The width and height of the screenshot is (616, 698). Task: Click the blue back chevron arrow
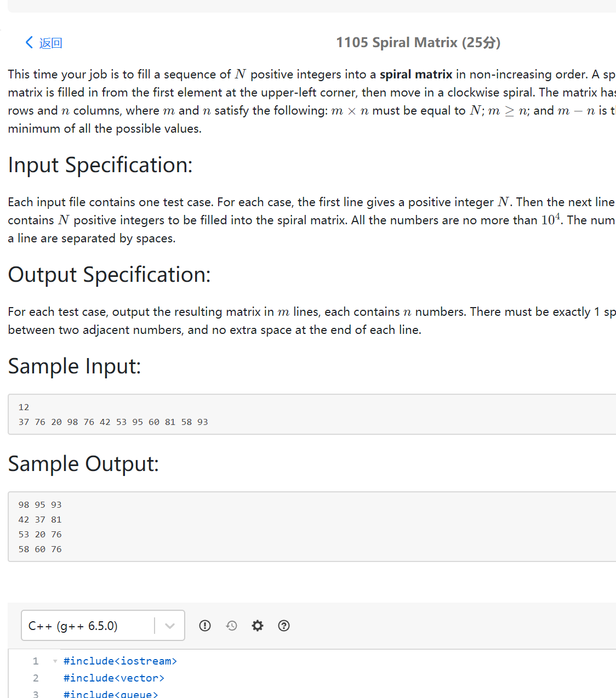click(29, 42)
